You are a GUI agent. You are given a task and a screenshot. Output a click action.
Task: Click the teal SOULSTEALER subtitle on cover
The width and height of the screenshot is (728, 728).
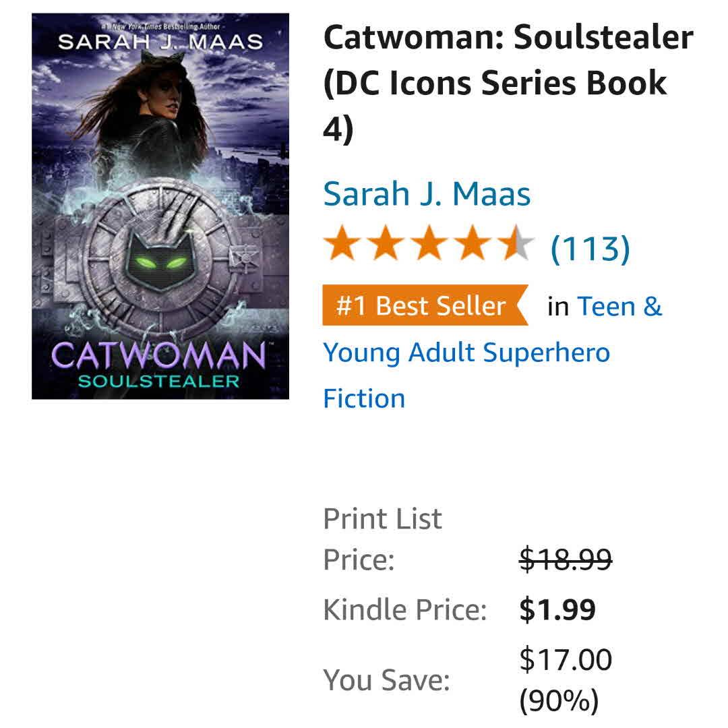click(159, 382)
